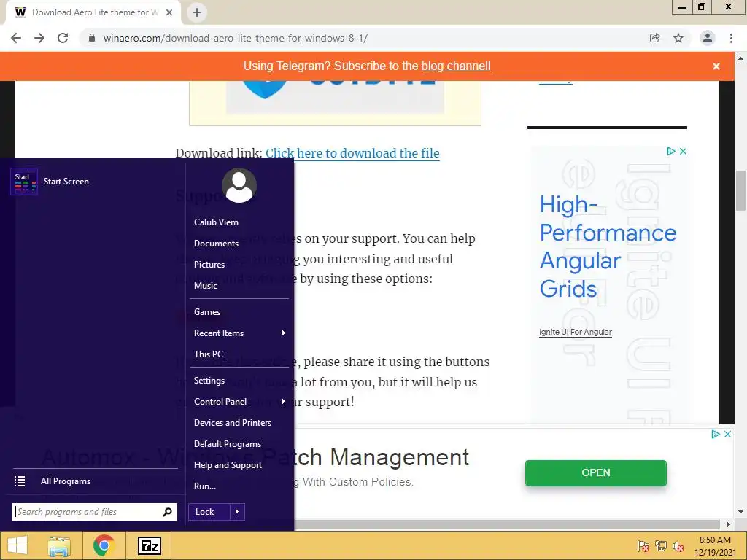This screenshot has height=560, width=747.
Task: Open File Explorer from the taskbar
Action: (59, 546)
